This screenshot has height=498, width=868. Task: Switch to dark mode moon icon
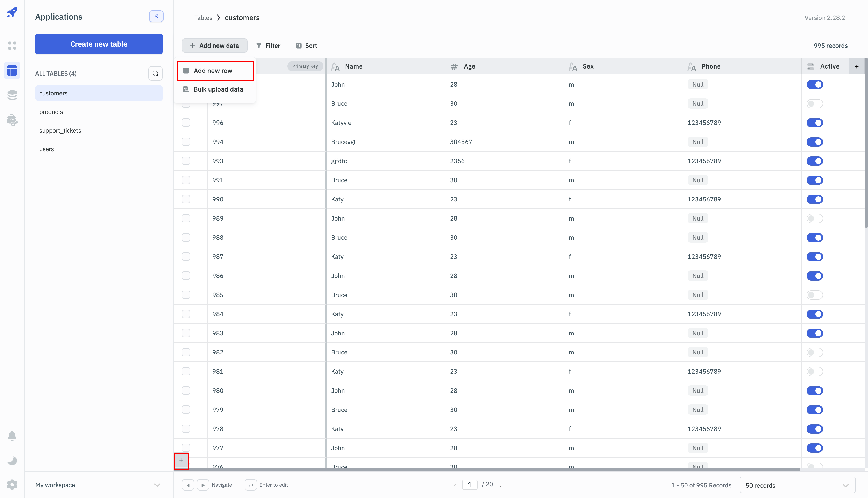tap(12, 460)
